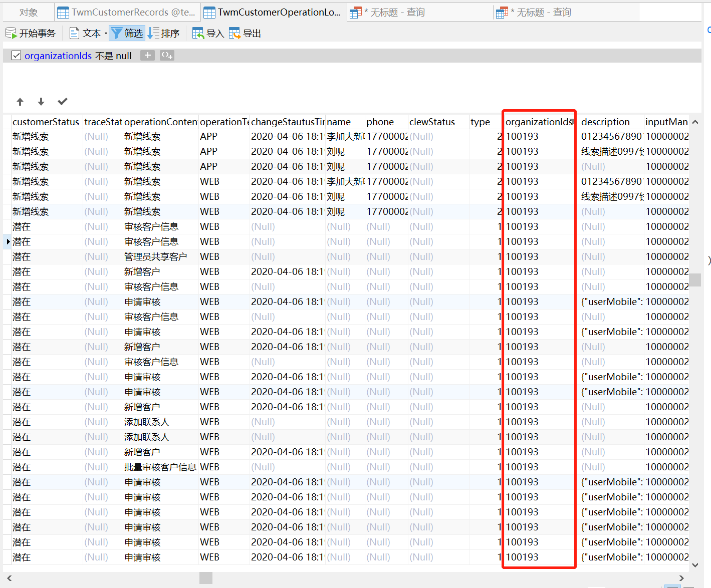
Task: Select first row's name cell '李加大新'
Action: [345, 136]
